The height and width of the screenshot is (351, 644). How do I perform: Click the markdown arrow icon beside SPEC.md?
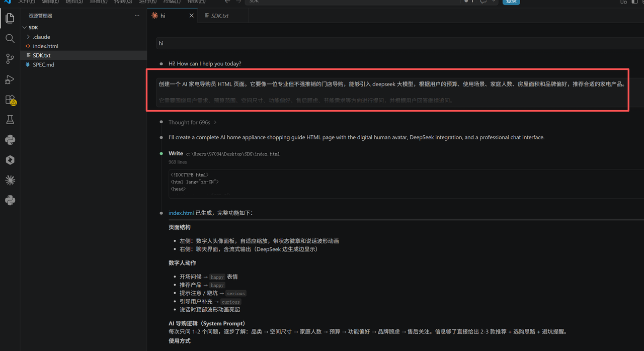pyautogui.click(x=28, y=65)
